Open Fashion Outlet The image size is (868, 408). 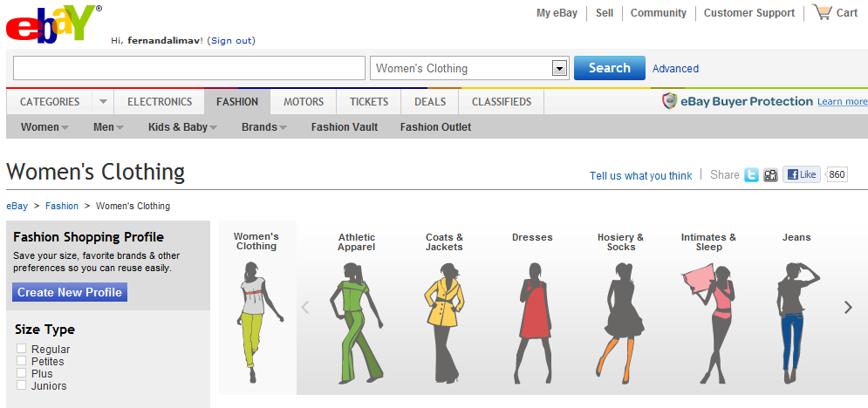click(x=435, y=127)
